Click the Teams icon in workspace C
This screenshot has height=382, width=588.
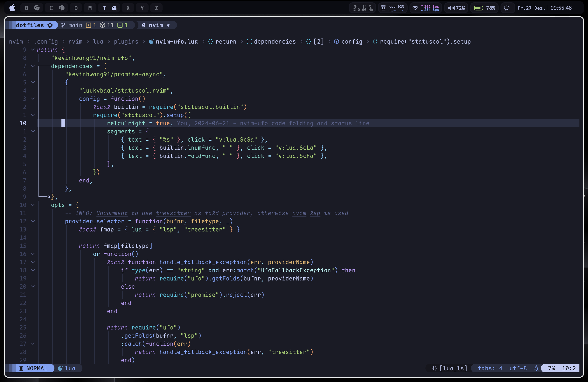click(62, 8)
